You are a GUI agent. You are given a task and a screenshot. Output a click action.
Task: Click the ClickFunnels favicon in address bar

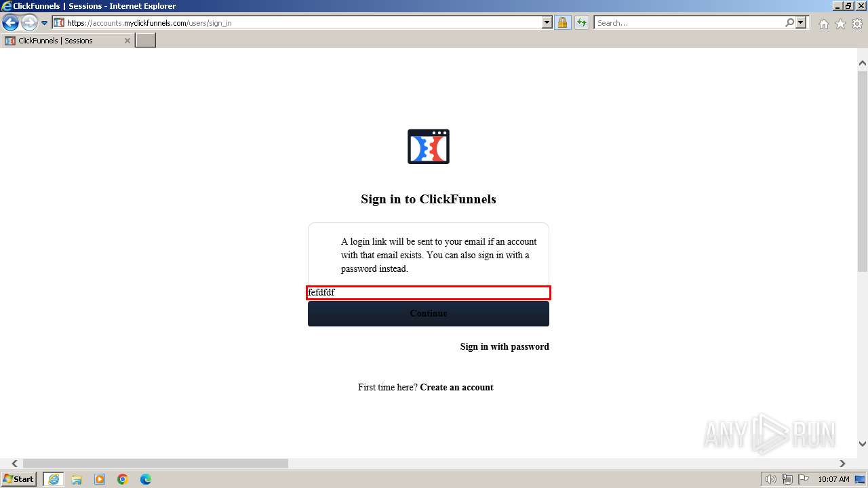(x=59, y=23)
